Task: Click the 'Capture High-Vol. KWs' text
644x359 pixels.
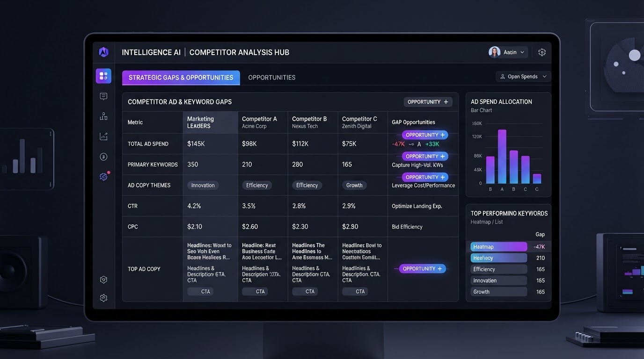Action: (417, 165)
